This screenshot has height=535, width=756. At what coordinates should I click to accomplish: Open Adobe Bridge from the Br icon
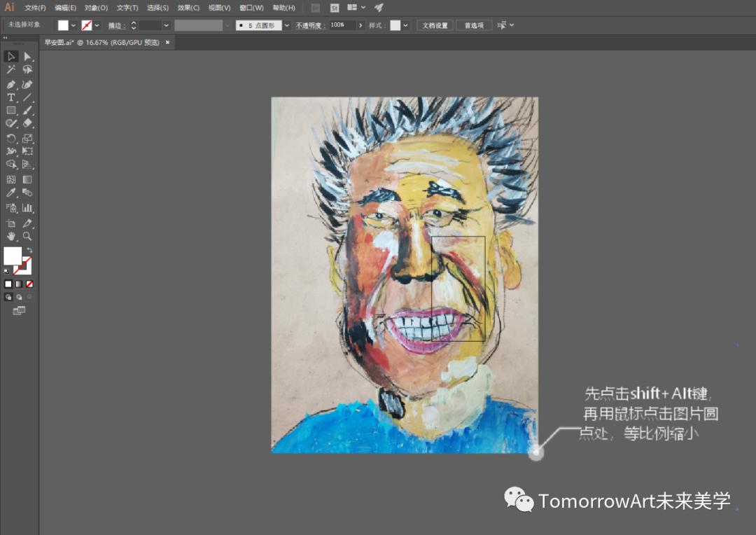point(315,8)
